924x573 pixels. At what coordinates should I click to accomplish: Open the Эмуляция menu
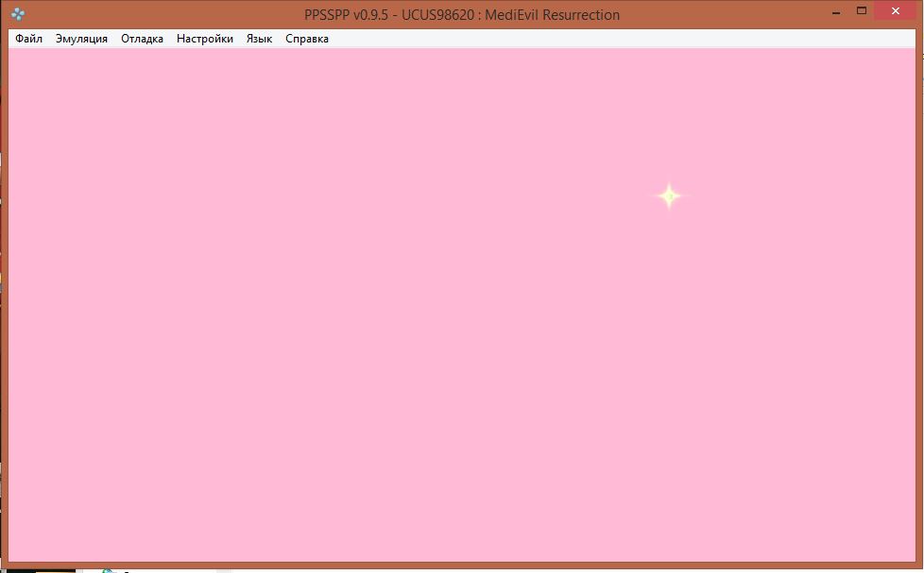coord(81,39)
